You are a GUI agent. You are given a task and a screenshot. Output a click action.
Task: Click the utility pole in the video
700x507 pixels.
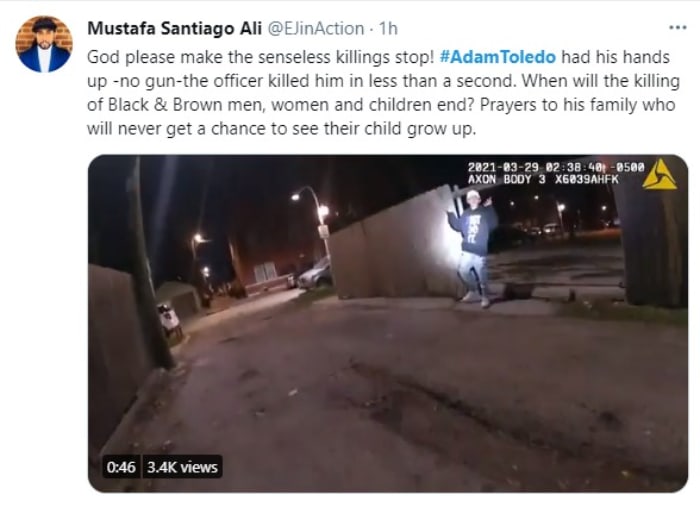150,263
